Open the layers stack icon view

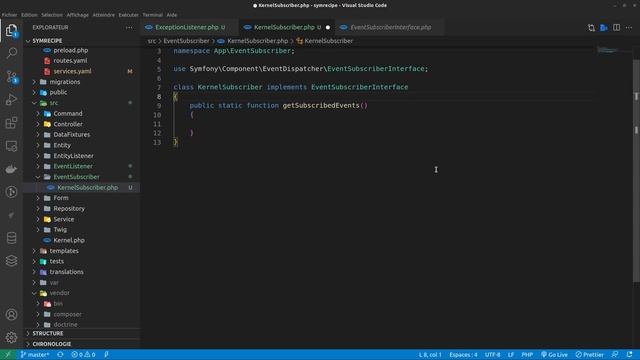point(11,261)
